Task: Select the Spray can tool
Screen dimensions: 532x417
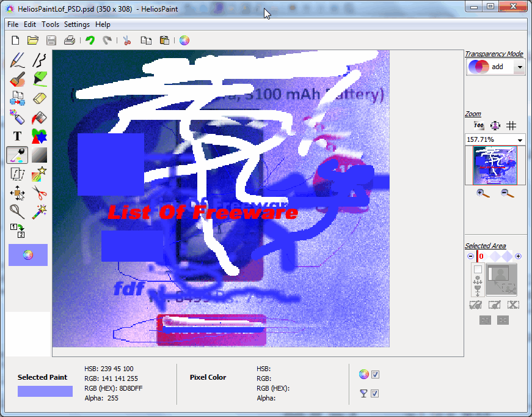Action: [17, 117]
